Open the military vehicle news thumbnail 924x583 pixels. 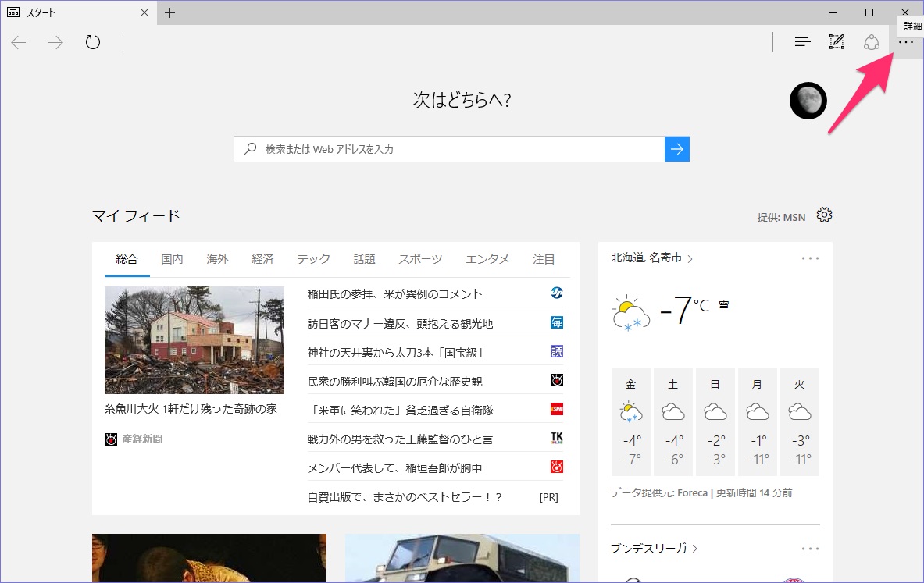(x=462, y=558)
